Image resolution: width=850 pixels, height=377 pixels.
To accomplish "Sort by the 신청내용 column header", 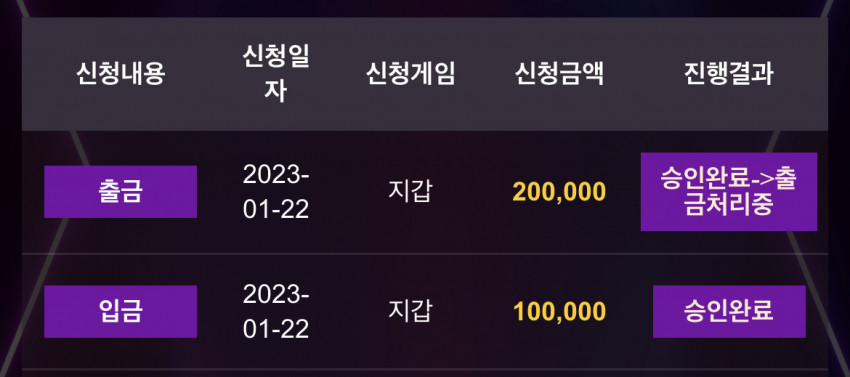I will pos(120,74).
